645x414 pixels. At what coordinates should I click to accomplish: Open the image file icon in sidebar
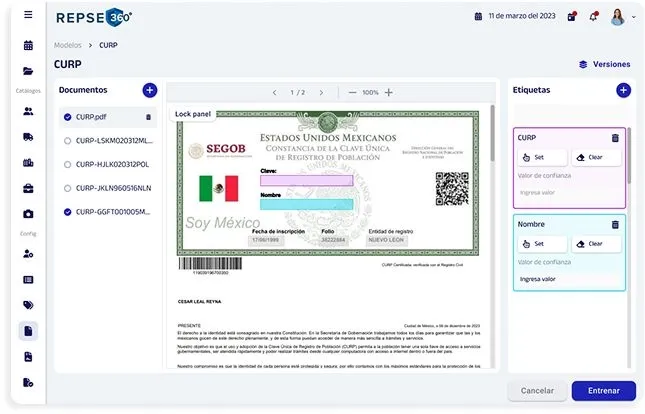click(28, 357)
